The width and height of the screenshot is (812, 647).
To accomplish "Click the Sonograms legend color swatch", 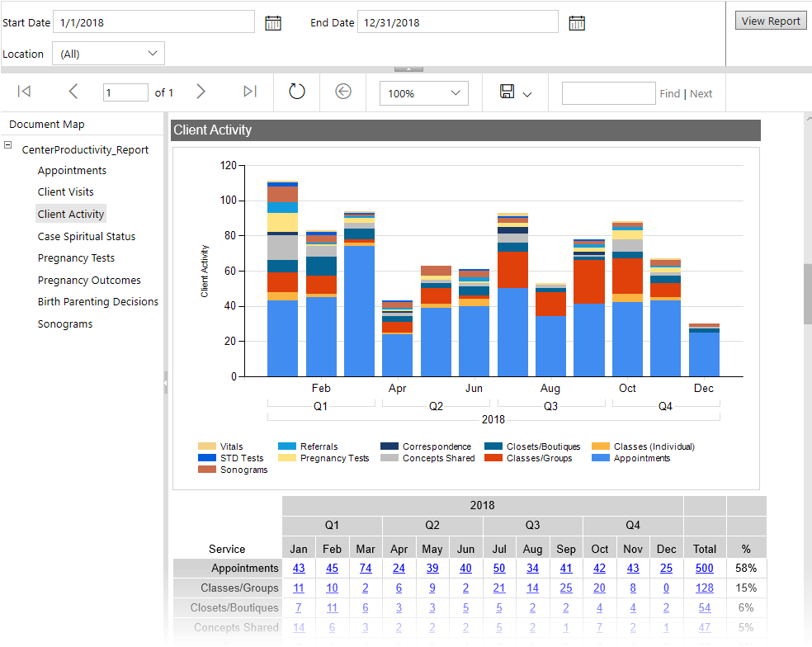I will (206, 470).
